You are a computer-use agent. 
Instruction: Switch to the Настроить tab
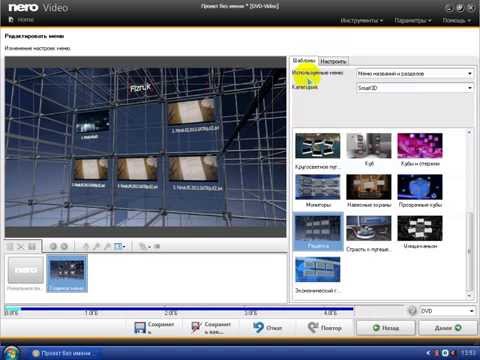(333, 61)
